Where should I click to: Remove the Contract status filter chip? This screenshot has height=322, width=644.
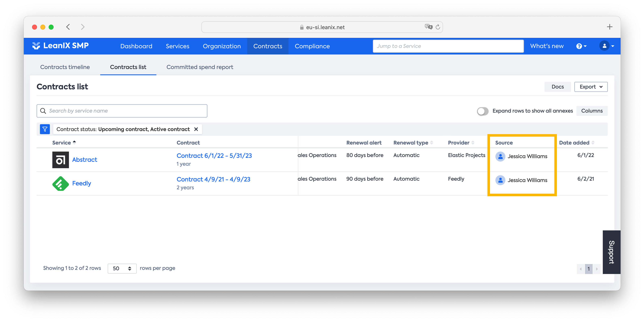pyautogui.click(x=196, y=129)
